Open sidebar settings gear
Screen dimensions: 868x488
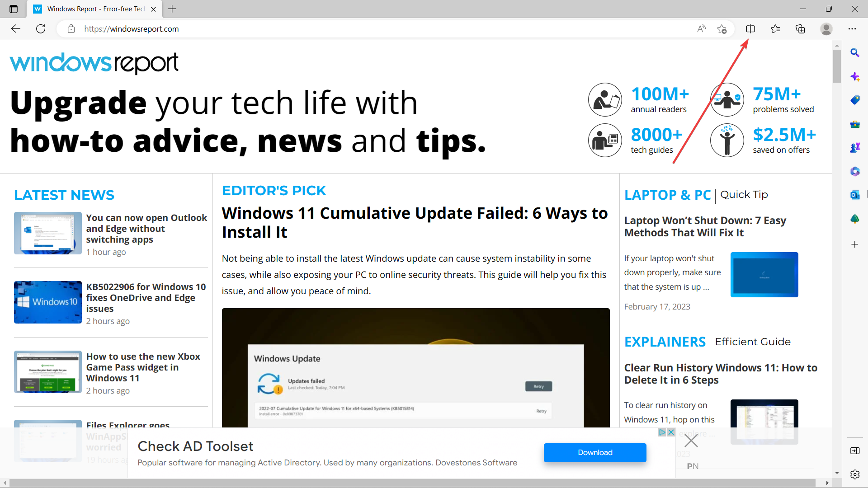[855, 474]
